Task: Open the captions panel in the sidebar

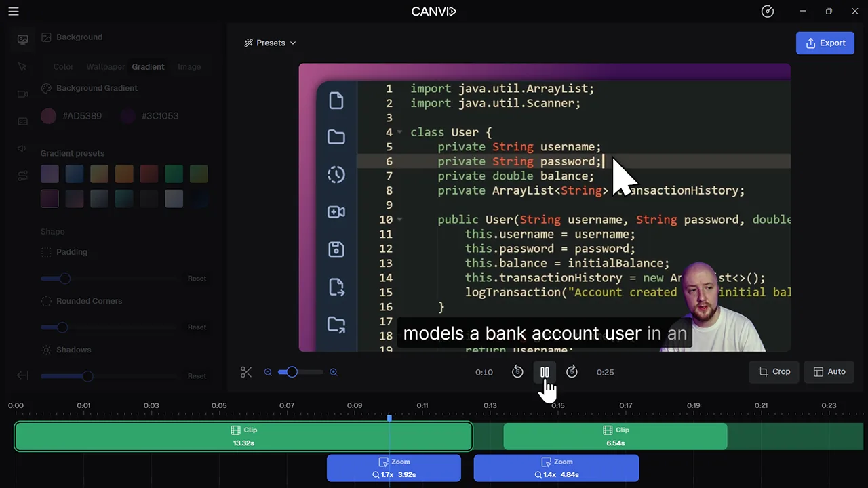Action: (x=22, y=121)
